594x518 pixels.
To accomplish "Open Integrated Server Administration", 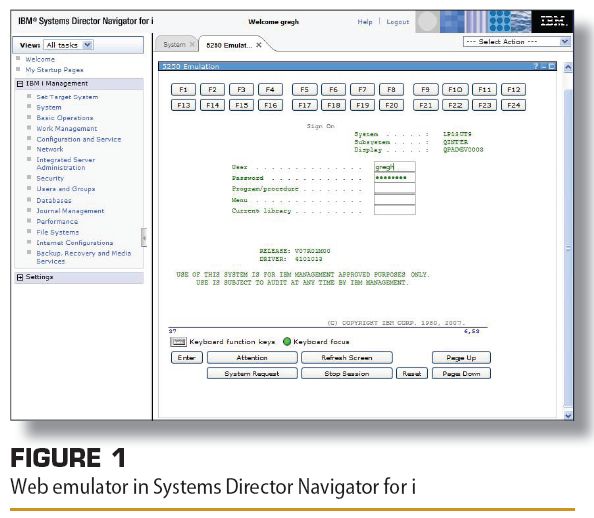I will click(x=66, y=164).
